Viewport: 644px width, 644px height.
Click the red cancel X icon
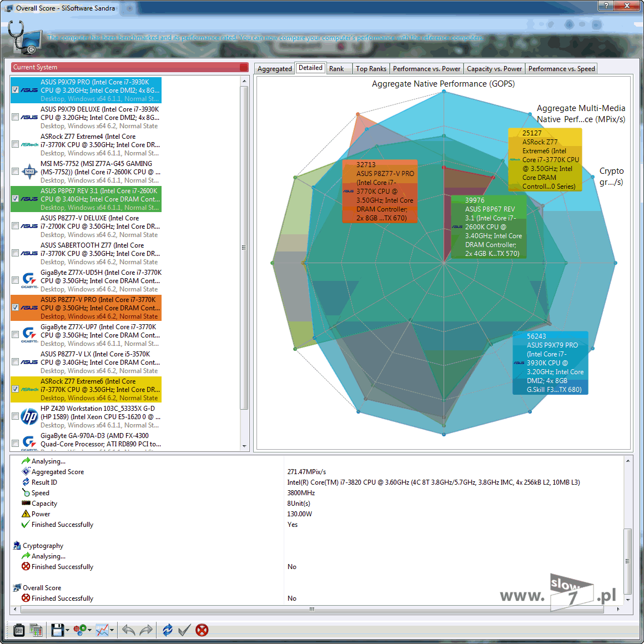[x=202, y=630]
